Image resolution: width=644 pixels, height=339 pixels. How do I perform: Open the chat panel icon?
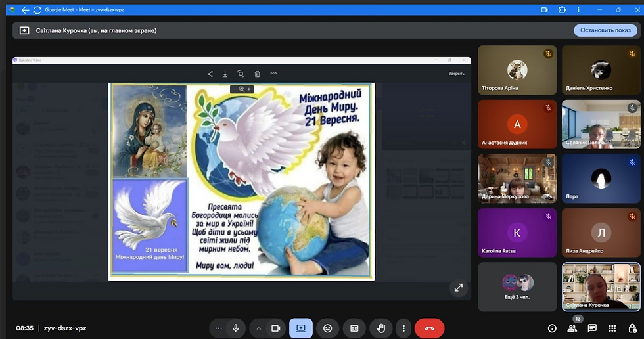click(592, 328)
